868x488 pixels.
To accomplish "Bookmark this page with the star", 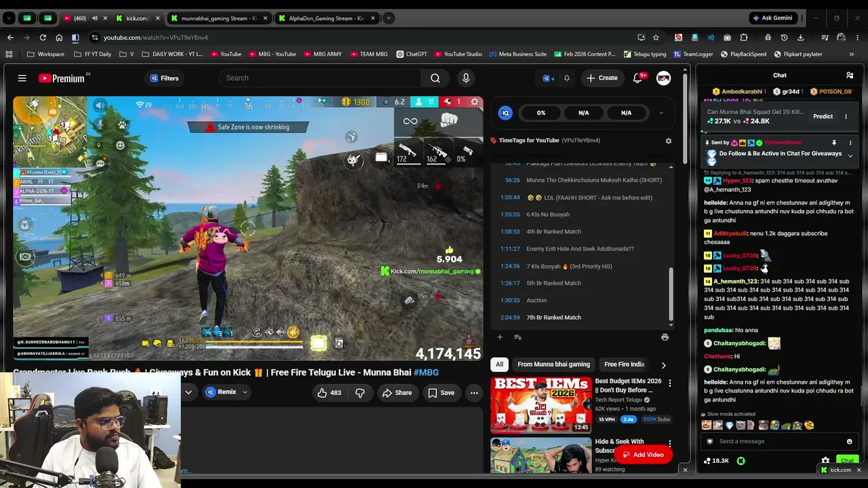I will (x=656, y=37).
